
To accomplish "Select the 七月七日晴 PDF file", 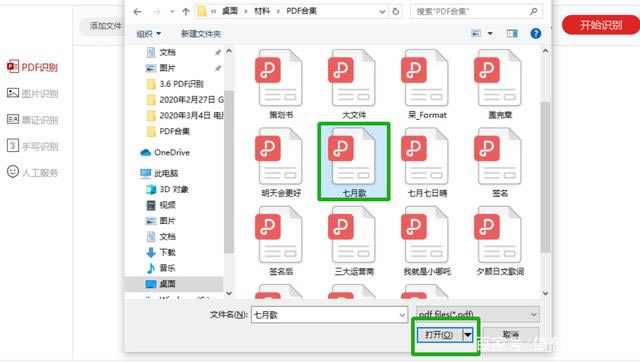I will pos(427,162).
